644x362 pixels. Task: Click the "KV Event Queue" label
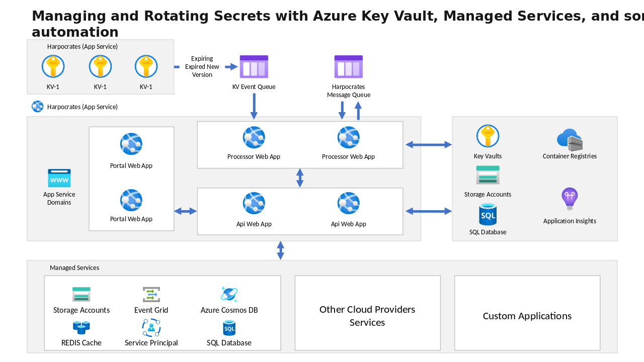[254, 87]
